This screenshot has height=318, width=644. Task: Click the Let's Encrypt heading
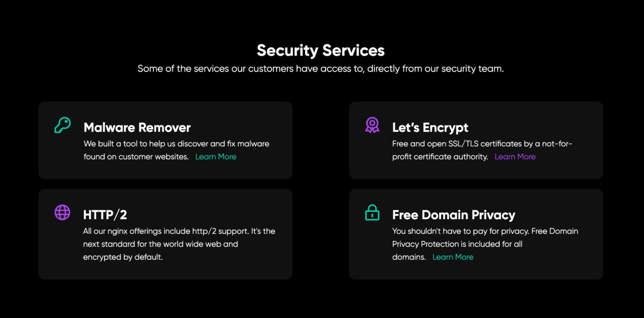point(430,128)
